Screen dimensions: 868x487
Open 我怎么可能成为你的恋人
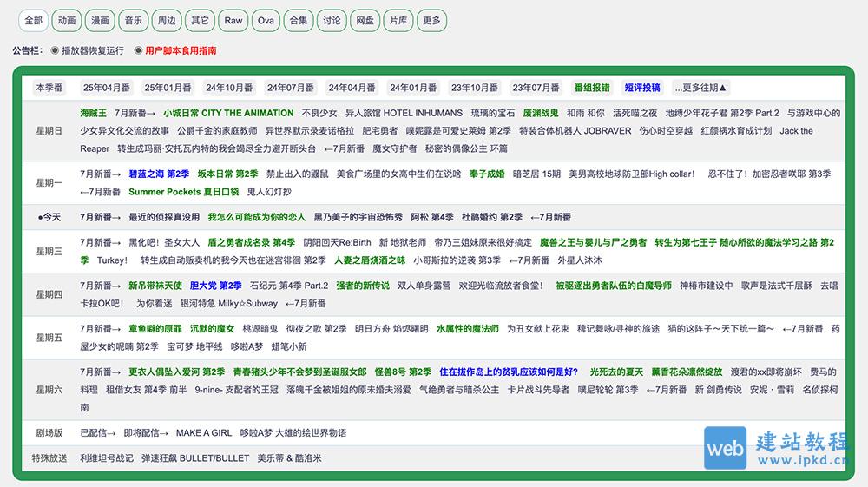click(257, 217)
